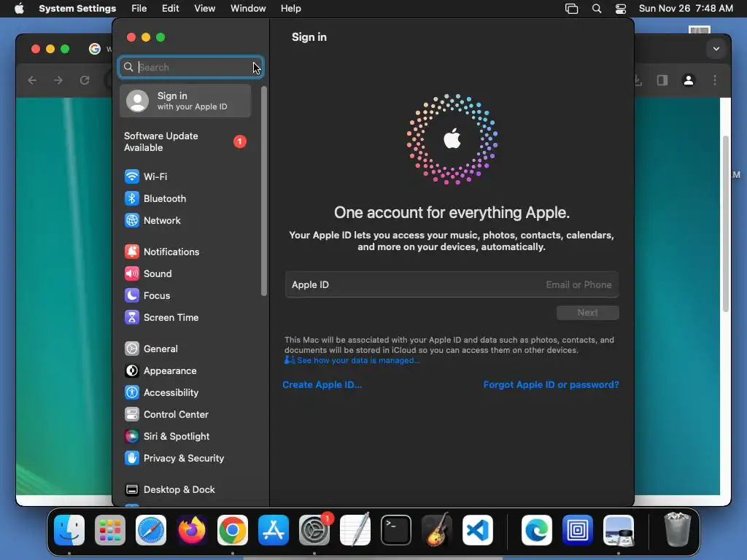This screenshot has height=560, width=747.
Task: Open Spotlight search in menu bar
Action: pos(597,9)
